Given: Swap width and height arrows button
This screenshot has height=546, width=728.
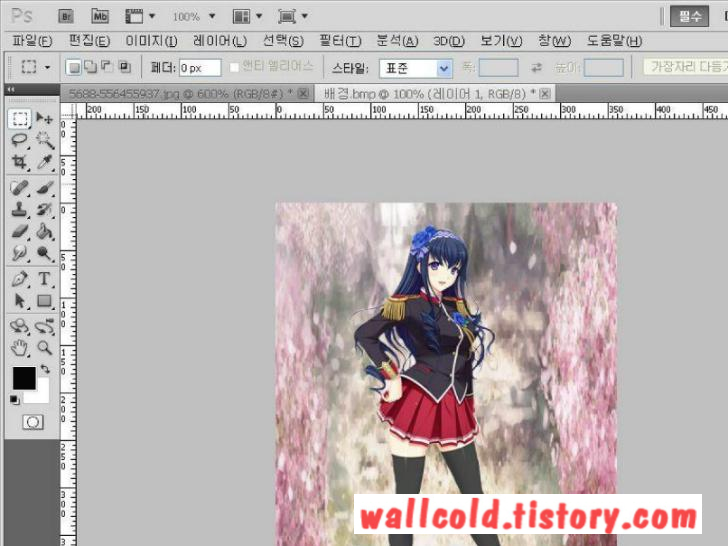Looking at the screenshot, I should tap(536, 68).
